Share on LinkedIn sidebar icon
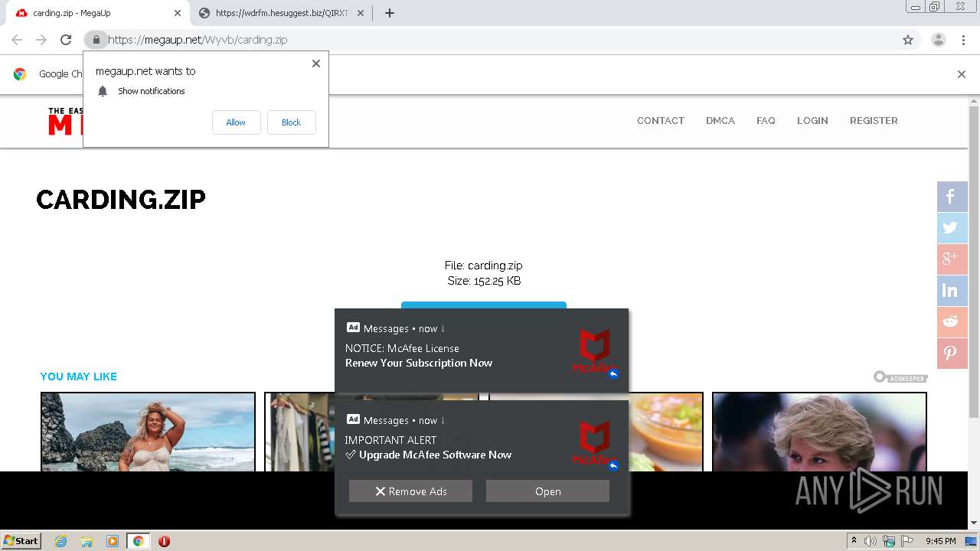980x551 pixels. pyautogui.click(x=952, y=291)
